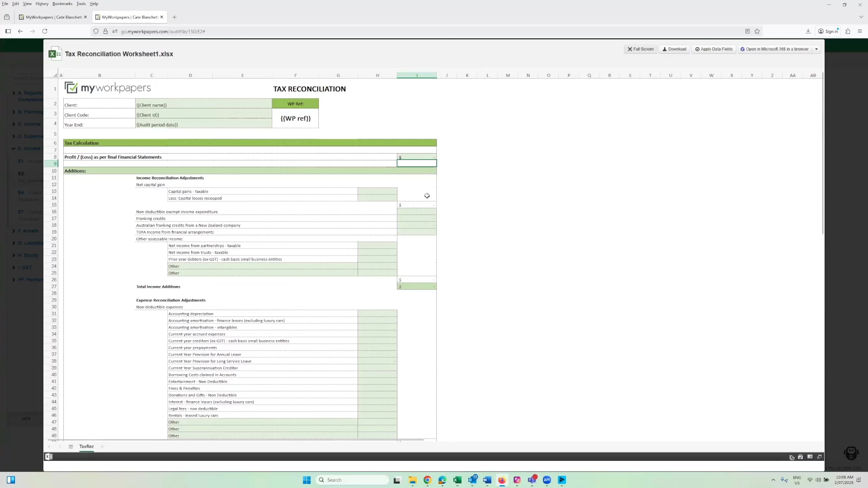The height and width of the screenshot is (488, 868).
Task: Open the Microsoft 365 options dropdown arrow
Action: tap(816, 49)
